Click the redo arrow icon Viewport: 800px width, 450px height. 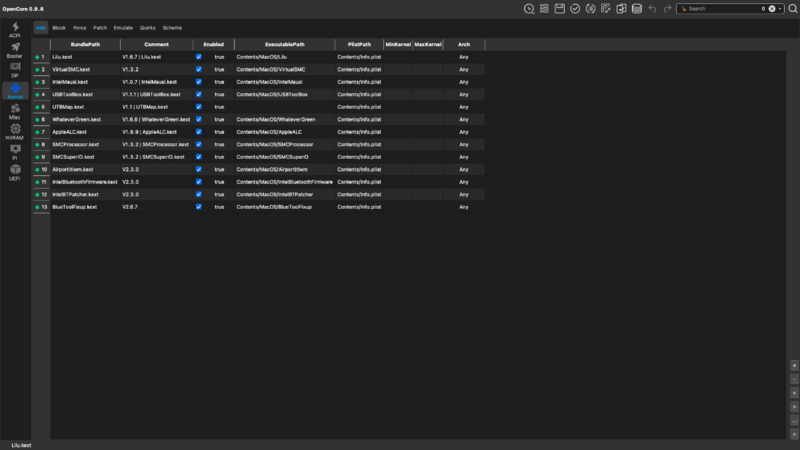pos(667,9)
